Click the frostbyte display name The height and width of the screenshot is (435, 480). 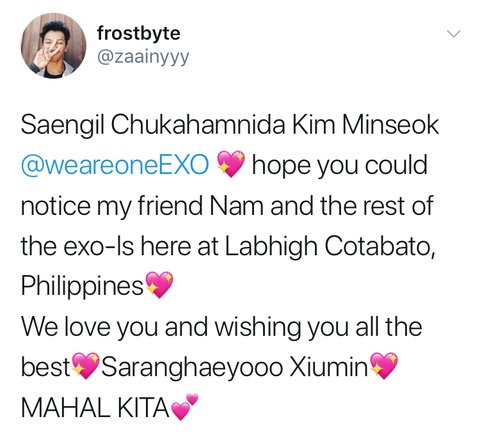pyautogui.click(x=139, y=33)
